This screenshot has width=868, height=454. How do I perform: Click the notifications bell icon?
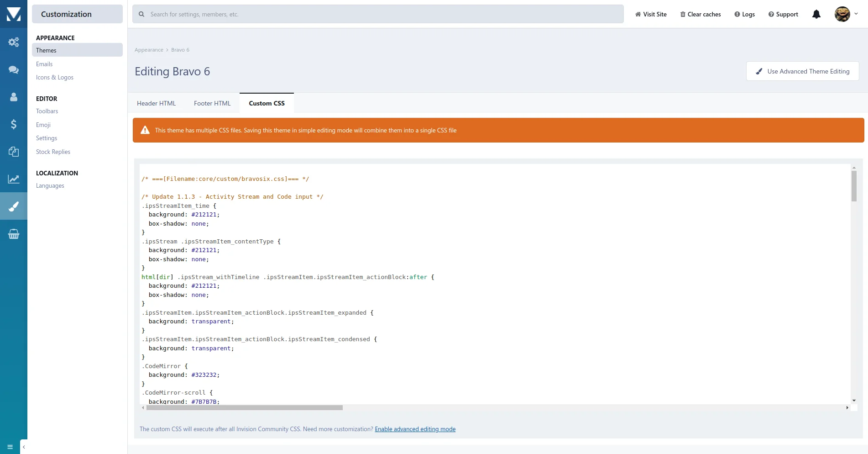[x=816, y=15]
